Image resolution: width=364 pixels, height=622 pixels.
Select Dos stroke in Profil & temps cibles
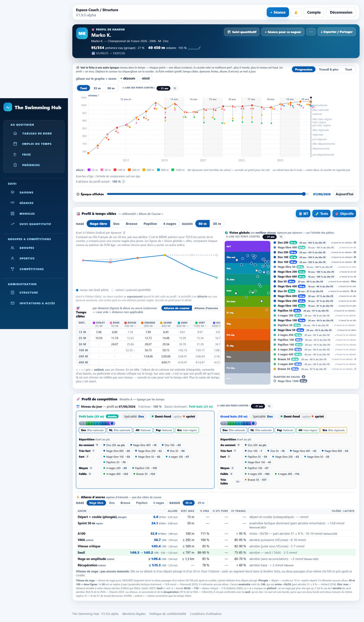(x=116, y=224)
